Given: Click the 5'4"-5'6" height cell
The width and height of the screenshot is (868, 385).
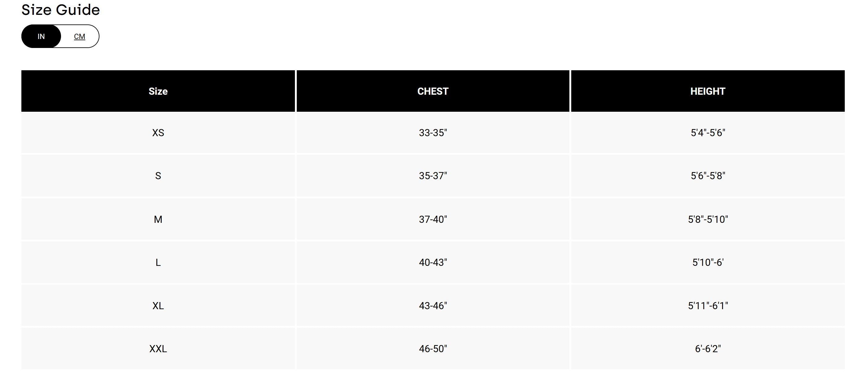Looking at the screenshot, I should [708, 133].
